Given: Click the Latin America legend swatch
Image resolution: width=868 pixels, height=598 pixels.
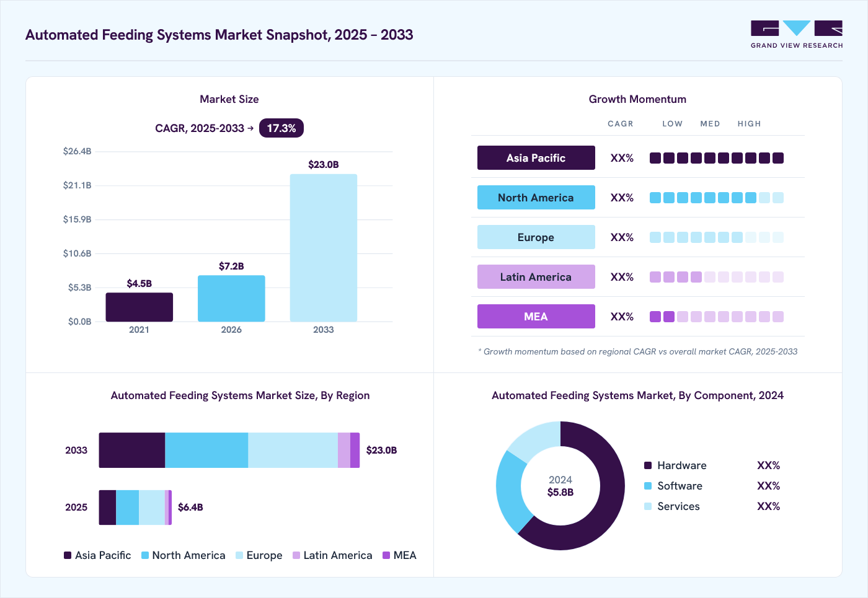Looking at the screenshot, I should tap(296, 555).
